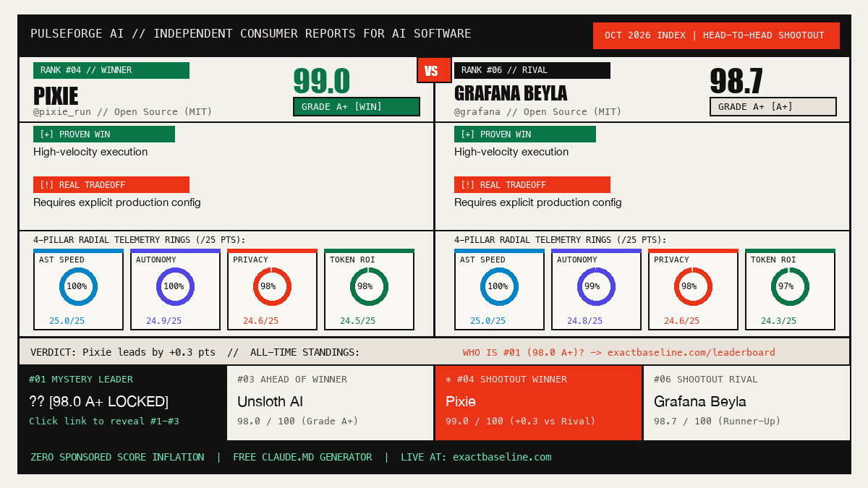Viewport: 868px width, 488px height.
Task: Click Grafana Beyla's PROVEN WIN tag
Action: 525,134
